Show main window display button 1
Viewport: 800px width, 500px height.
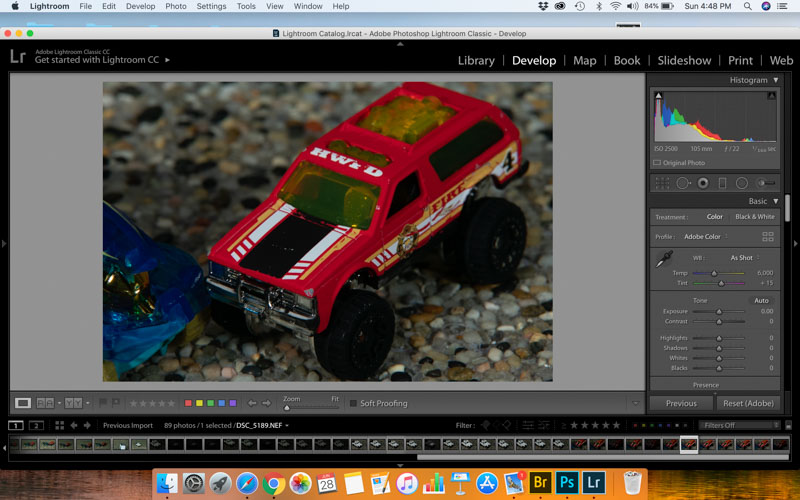(16, 425)
